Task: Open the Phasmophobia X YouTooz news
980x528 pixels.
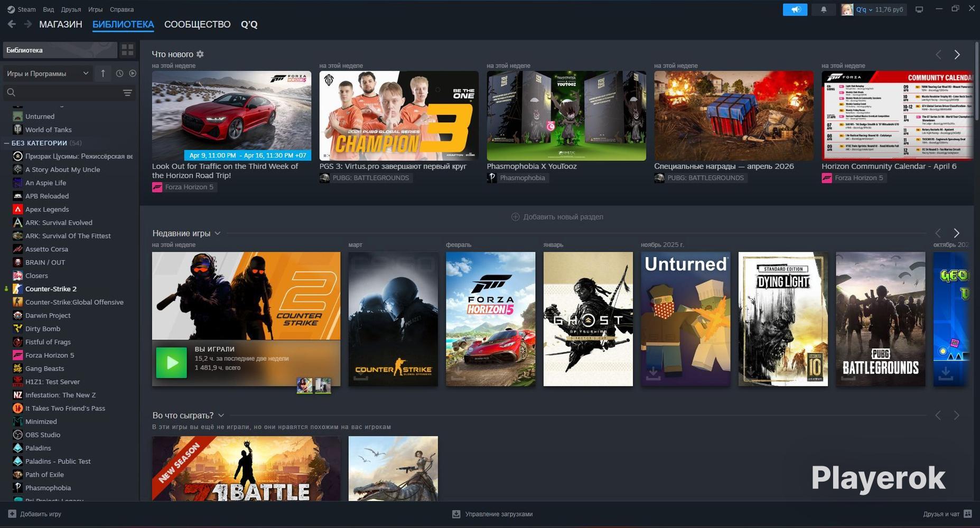Action: (566, 116)
